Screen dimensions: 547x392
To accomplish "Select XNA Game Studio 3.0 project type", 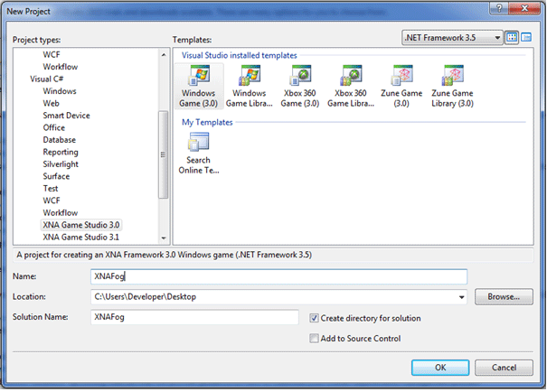I will click(x=81, y=225).
